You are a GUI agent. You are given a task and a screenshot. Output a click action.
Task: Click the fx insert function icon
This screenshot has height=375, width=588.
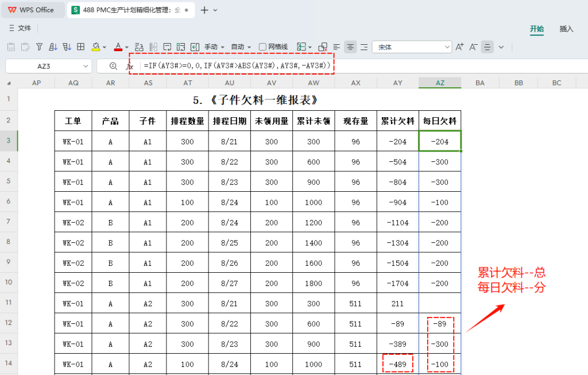tap(130, 67)
